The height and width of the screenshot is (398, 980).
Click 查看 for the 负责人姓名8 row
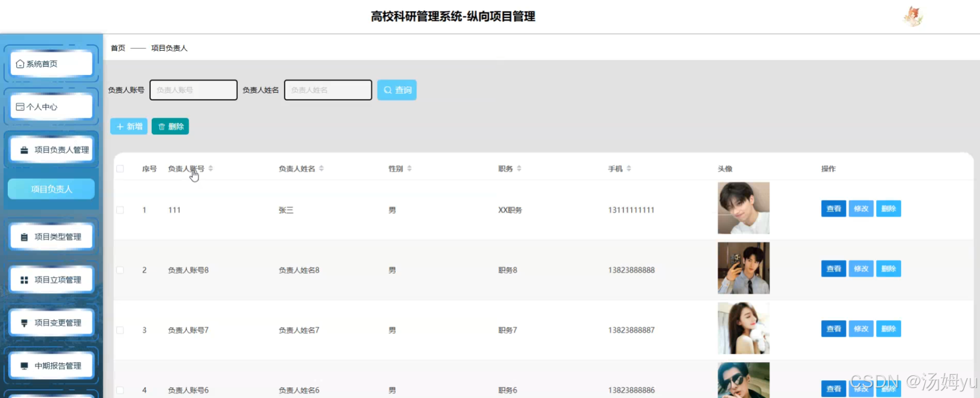833,269
